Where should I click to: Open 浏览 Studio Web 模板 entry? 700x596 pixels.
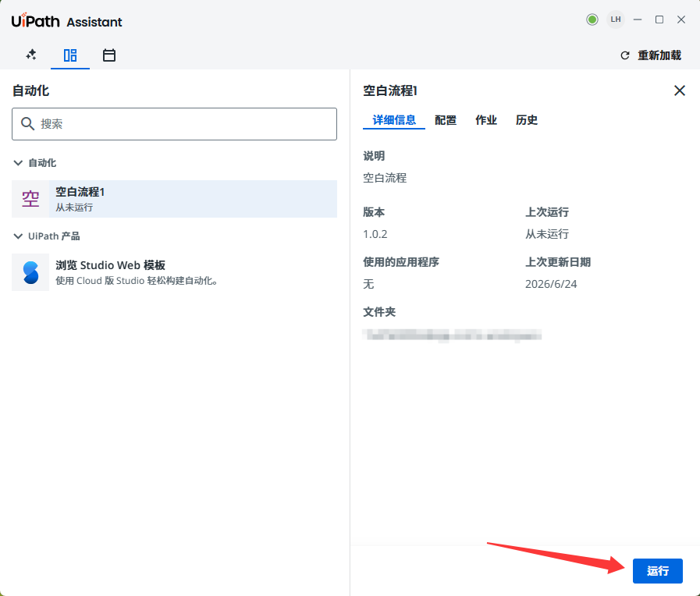click(174, 272)
